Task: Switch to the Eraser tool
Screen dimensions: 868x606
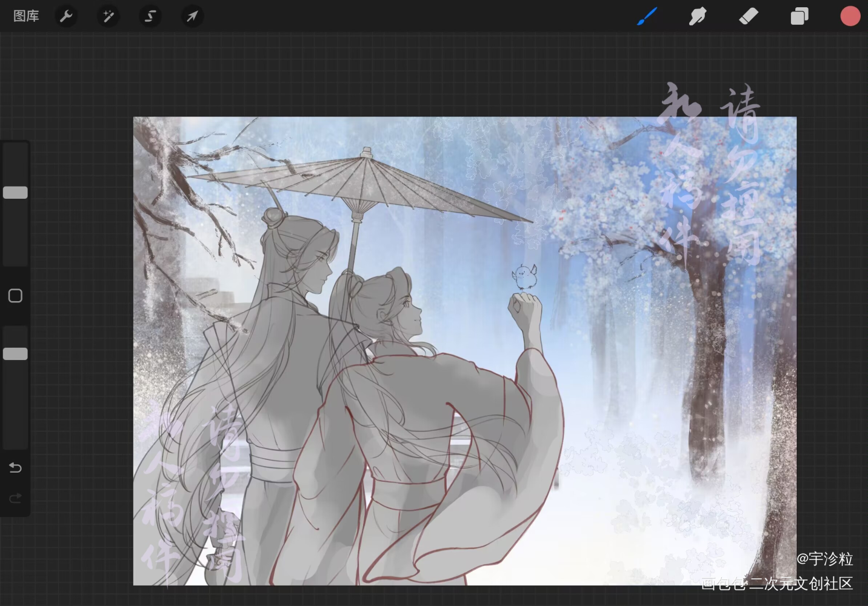Action: click(749, 16)
